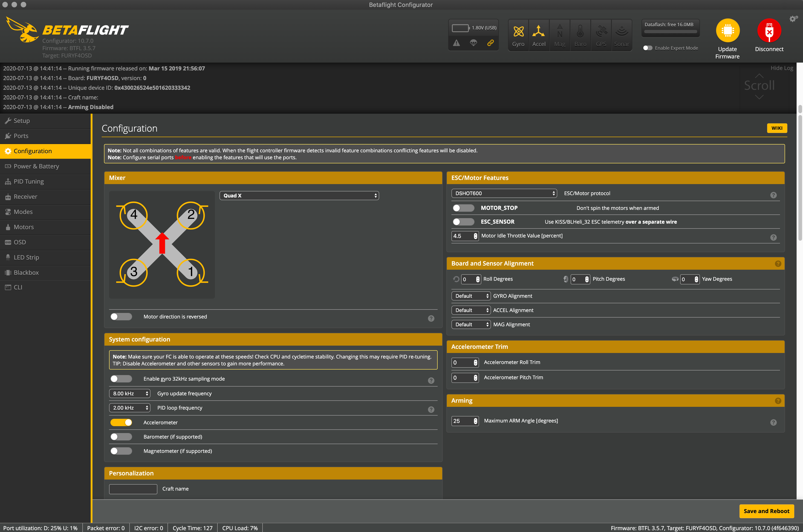Enable the MOTOR_STOP toggle
This screenshot has width=803, height=532.
coord(463,208)
